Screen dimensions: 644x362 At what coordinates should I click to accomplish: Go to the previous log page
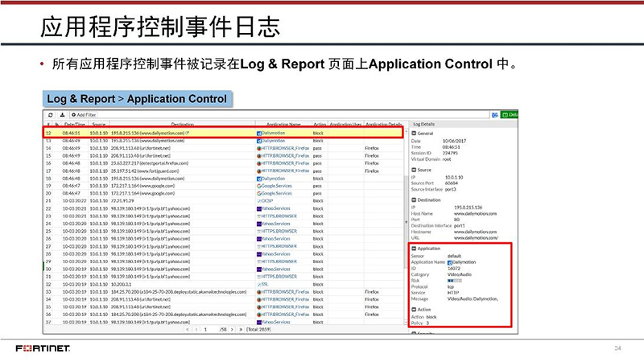(x=196, y=330)
